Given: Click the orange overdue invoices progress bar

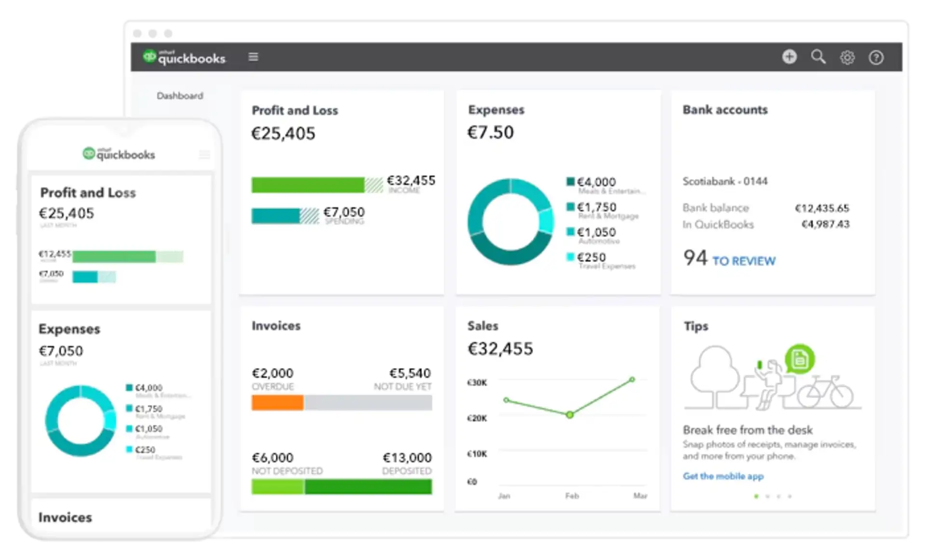Looking at the screenshot, I should coord(277,403).
